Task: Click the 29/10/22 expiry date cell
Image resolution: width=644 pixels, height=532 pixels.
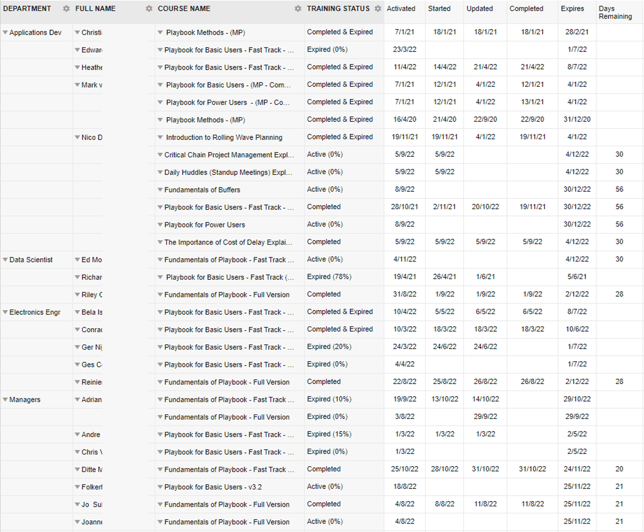Action: click(577, 399)
